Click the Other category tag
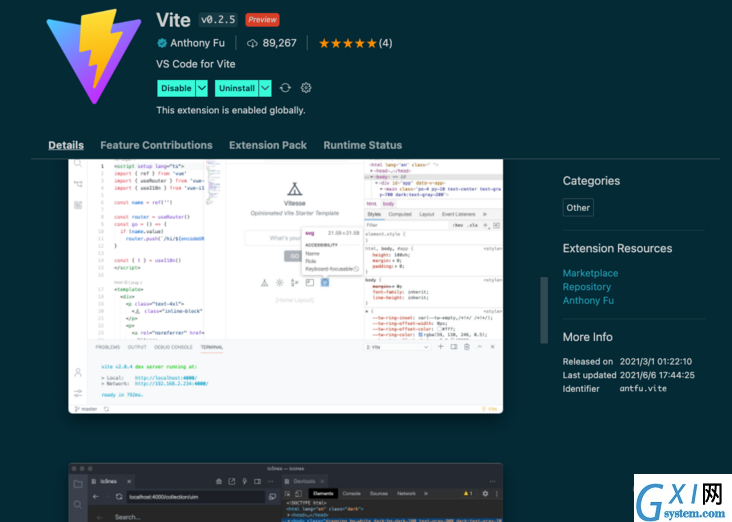Viewport: 732px width, 522px height. 578,208
